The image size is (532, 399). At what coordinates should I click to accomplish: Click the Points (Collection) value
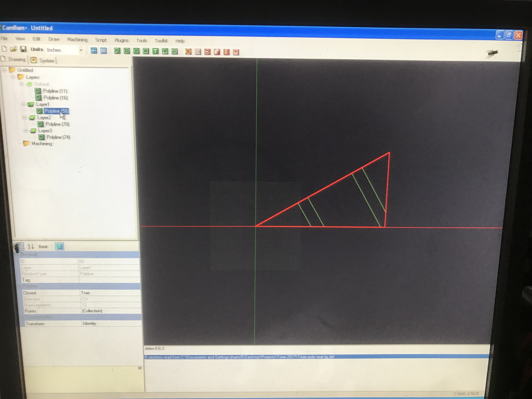(111, 311)
